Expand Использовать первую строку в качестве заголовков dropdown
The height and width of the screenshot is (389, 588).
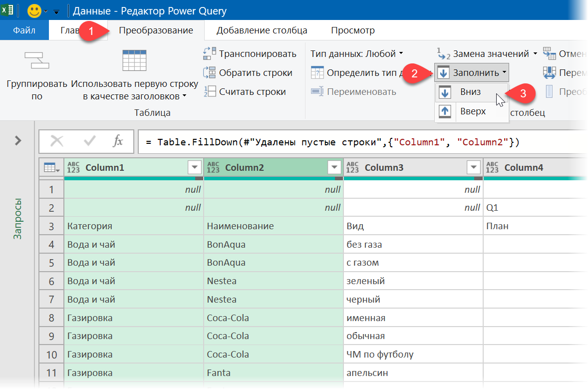(x=185, y=96)
